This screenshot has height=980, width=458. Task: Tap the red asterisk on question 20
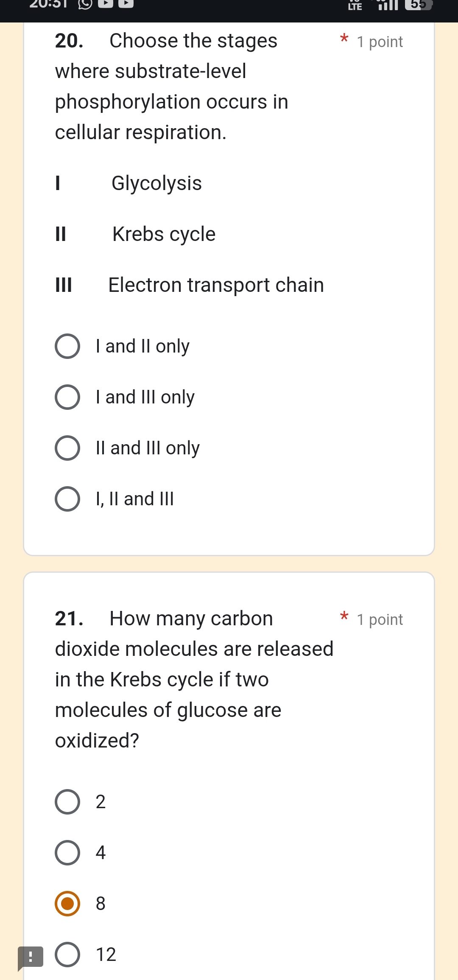click(x=343, y=40)
